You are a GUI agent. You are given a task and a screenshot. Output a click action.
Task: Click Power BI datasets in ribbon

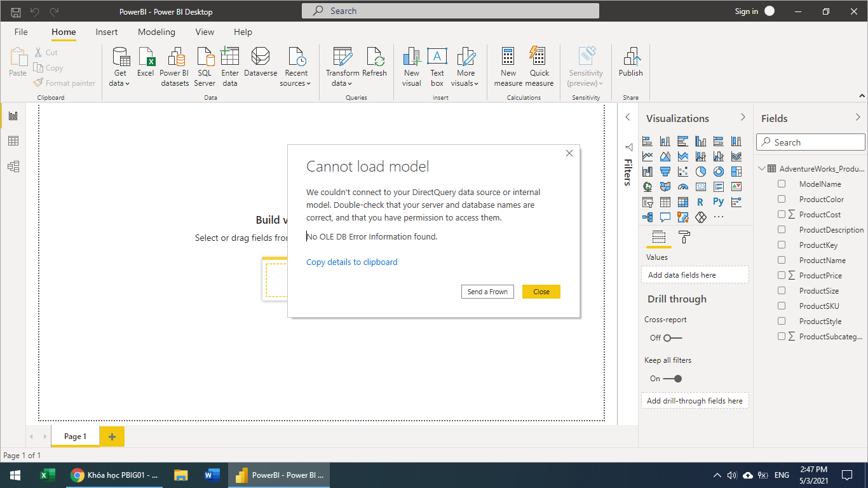[174, 67]
